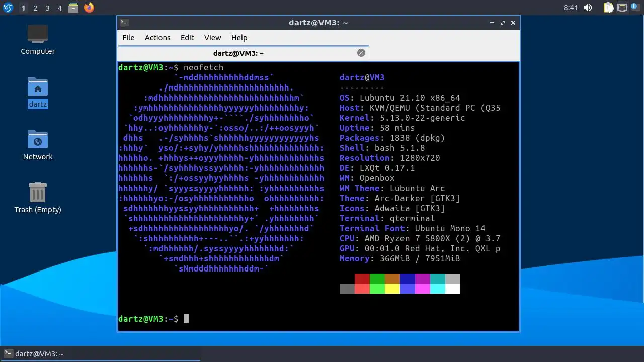
Task: Open the network connection tray icon
Action: pyautogui.click(x=622, y=8)
